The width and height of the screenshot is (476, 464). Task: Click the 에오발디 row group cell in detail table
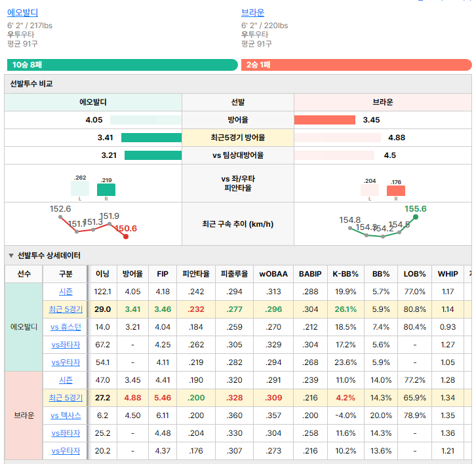click(24, 327)
